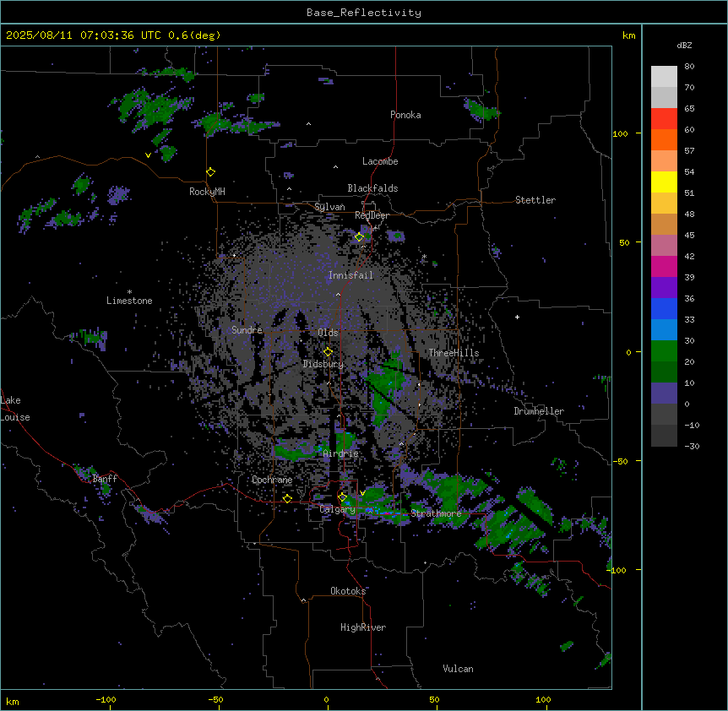
Task: Select the red 60–65 dBZ legend swatch
Action: tap(664, 119)
